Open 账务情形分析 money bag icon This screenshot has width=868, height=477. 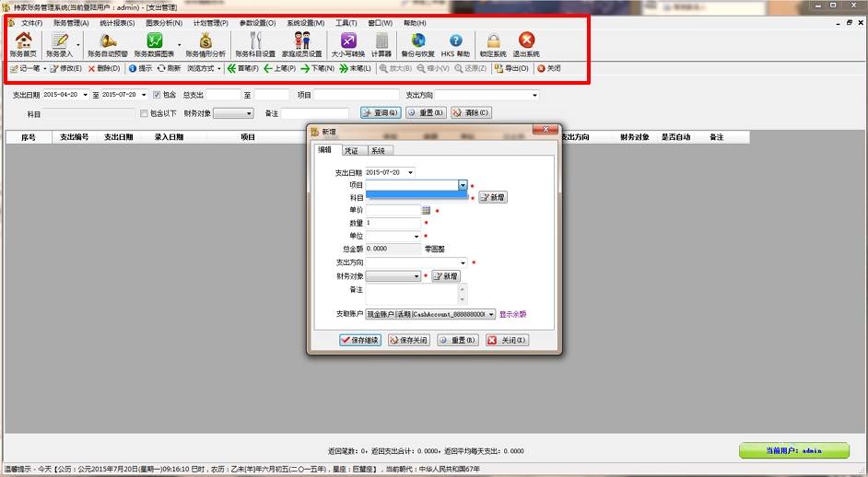205,45
